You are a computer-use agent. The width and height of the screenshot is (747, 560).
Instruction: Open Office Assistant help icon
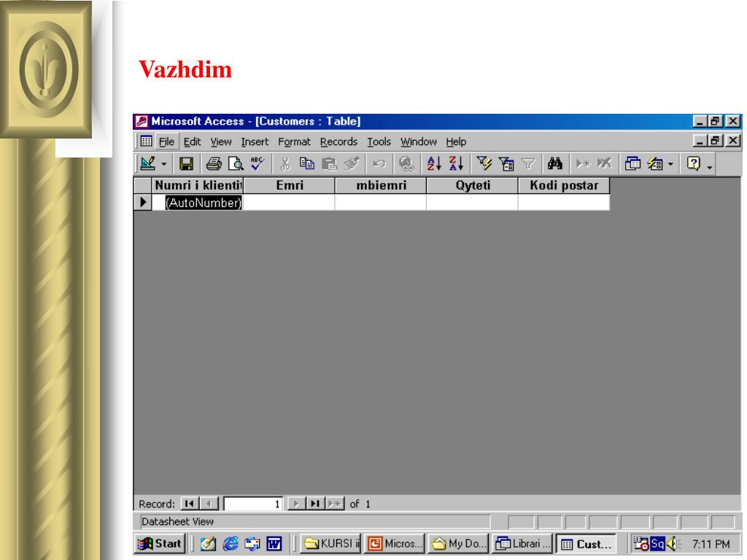[x=694, y=164]
